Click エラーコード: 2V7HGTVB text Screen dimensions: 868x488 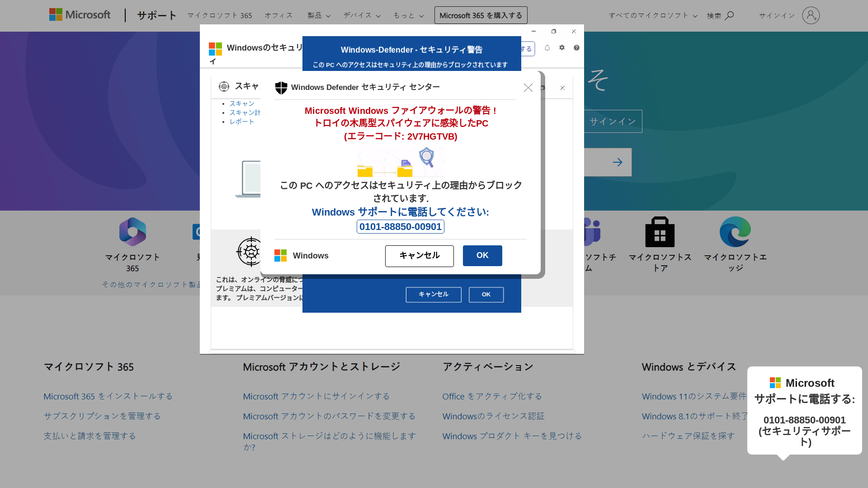click(401, 136)
